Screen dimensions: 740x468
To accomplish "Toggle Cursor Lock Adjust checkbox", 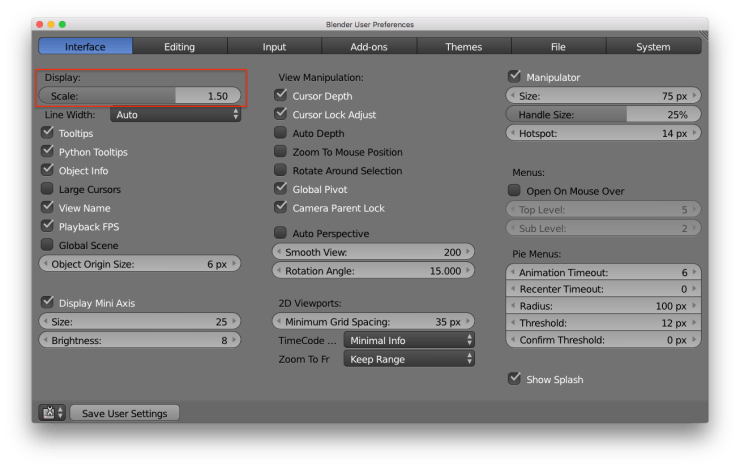I will tap(281, 114).
